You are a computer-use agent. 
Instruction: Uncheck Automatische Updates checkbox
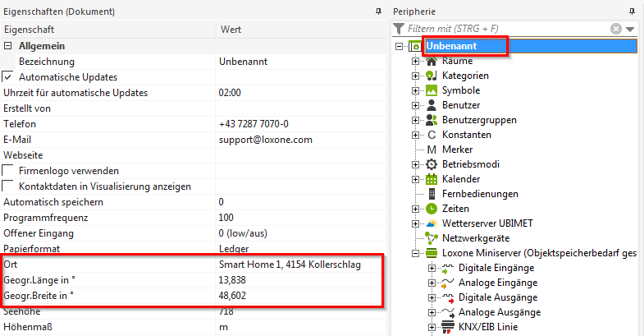[8, 76]
